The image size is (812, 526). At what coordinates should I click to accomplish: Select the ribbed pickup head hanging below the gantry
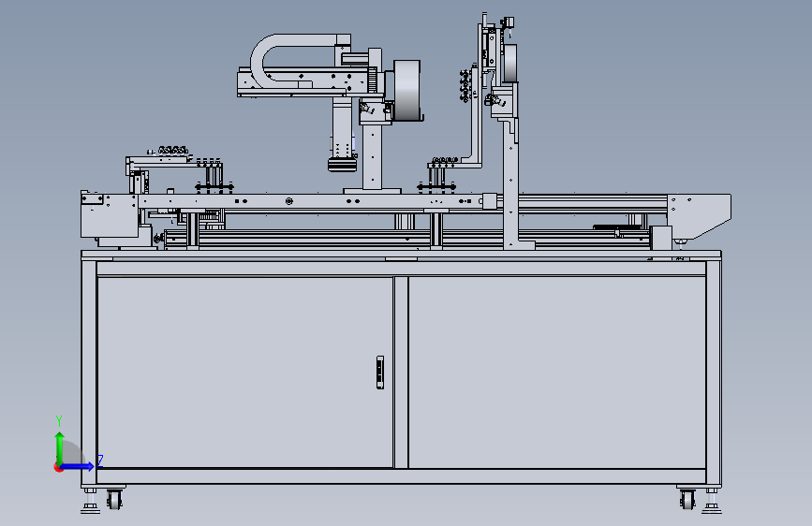[x=342, y=165]
